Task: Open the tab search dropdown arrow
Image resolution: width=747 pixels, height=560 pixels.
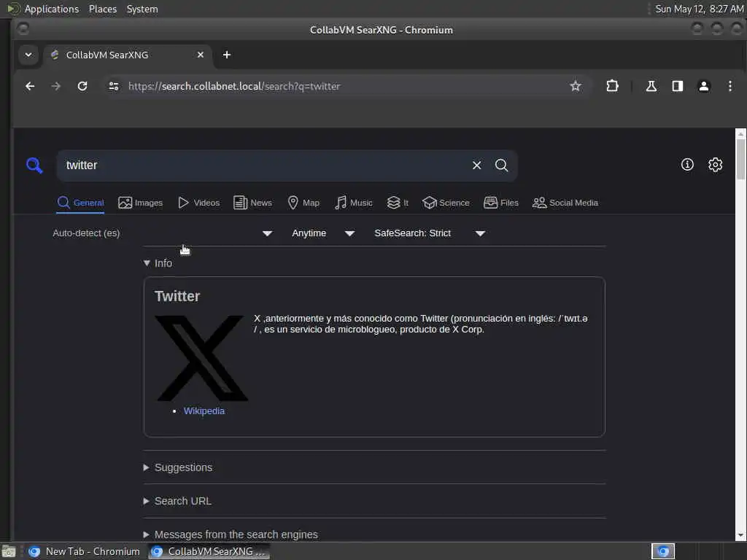Action: (x=28, y=55)
